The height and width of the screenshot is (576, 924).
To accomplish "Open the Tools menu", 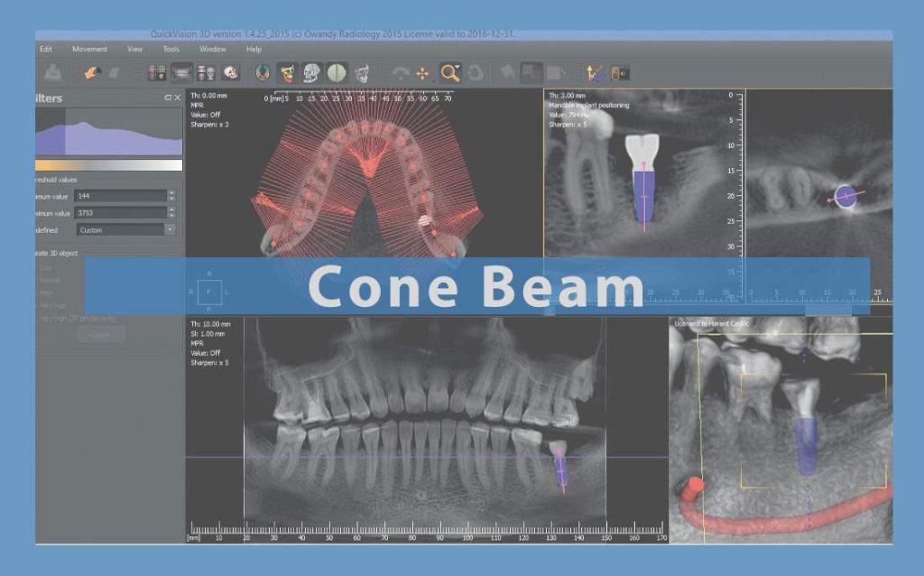I will click(x=171, y=50).
